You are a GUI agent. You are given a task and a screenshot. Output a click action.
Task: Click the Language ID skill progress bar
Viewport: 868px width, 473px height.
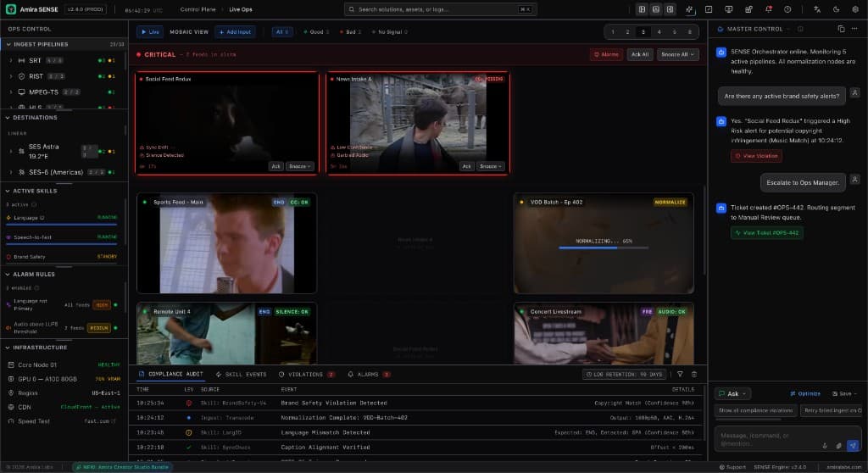click(61, 225)
